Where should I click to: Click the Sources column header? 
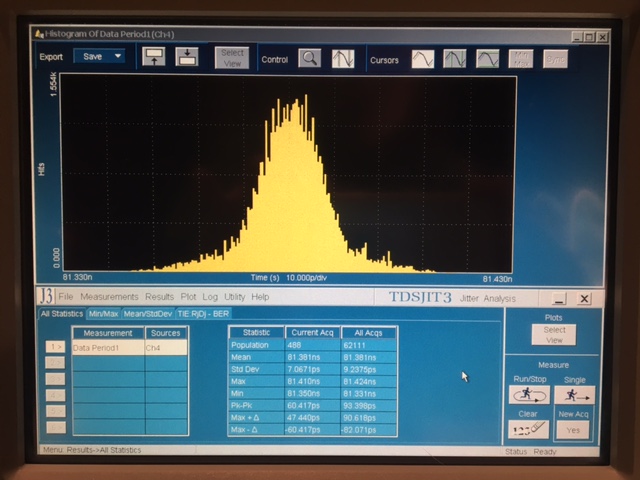click(x=166, y=333)
